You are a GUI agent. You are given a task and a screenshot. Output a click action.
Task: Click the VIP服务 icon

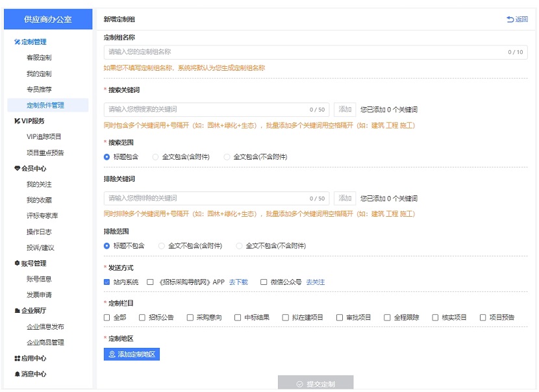pos(17,121)
